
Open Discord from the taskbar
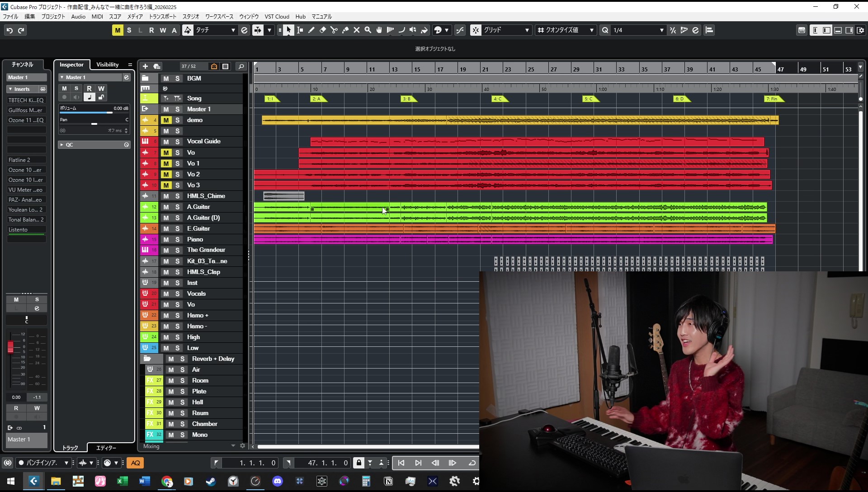277,481
